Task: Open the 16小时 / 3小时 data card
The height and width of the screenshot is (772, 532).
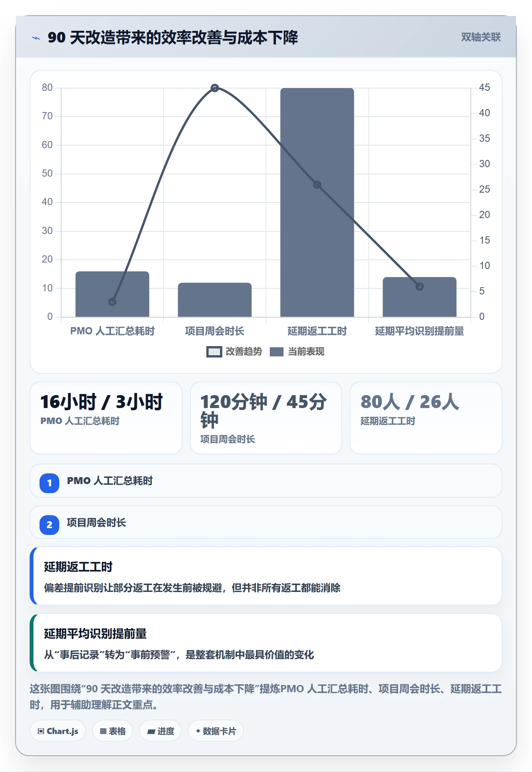Action: [106, 418]
